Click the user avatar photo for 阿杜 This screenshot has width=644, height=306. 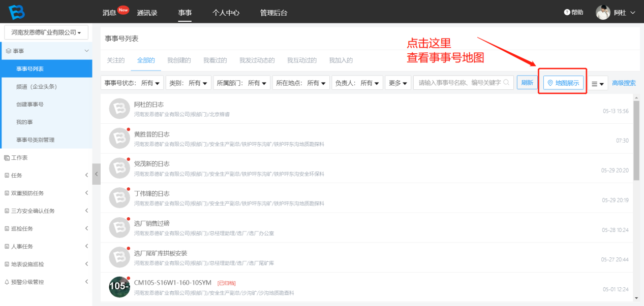tap(603, 12)
